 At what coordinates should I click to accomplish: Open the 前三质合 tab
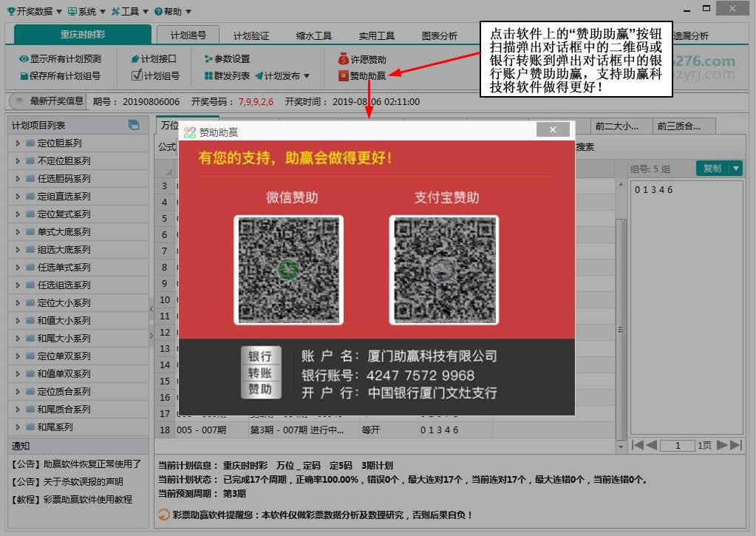684,126
